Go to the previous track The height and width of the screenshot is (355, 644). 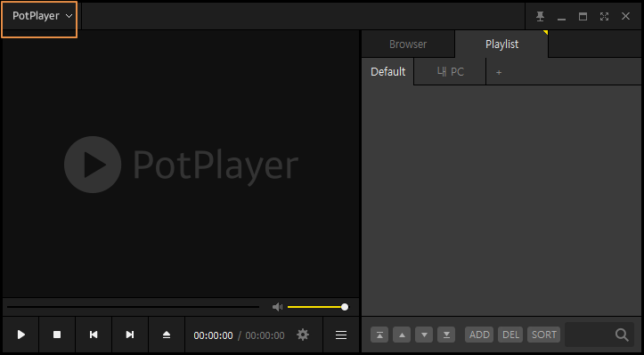[94, 335]
